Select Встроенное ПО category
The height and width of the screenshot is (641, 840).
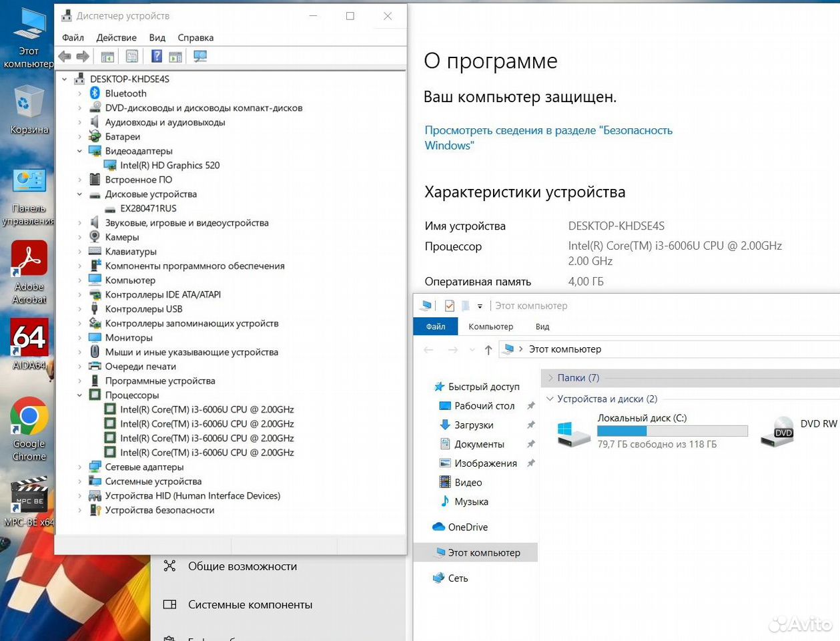[138, 180]
